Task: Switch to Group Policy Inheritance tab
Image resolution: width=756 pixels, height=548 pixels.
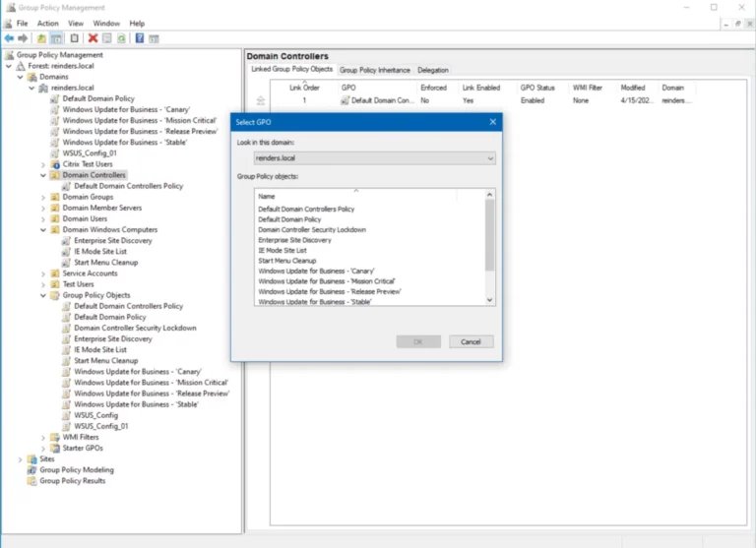Action: 375,70
